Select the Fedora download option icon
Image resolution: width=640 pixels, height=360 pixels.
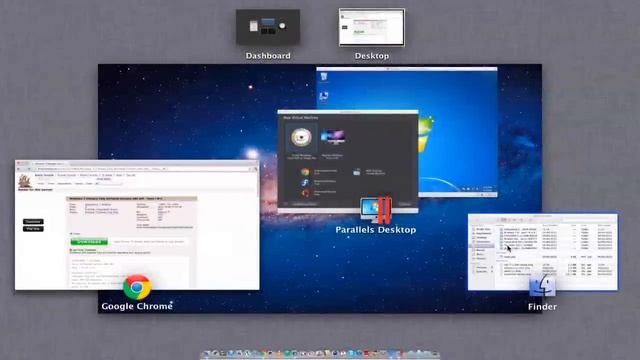(x=305, y=183)
